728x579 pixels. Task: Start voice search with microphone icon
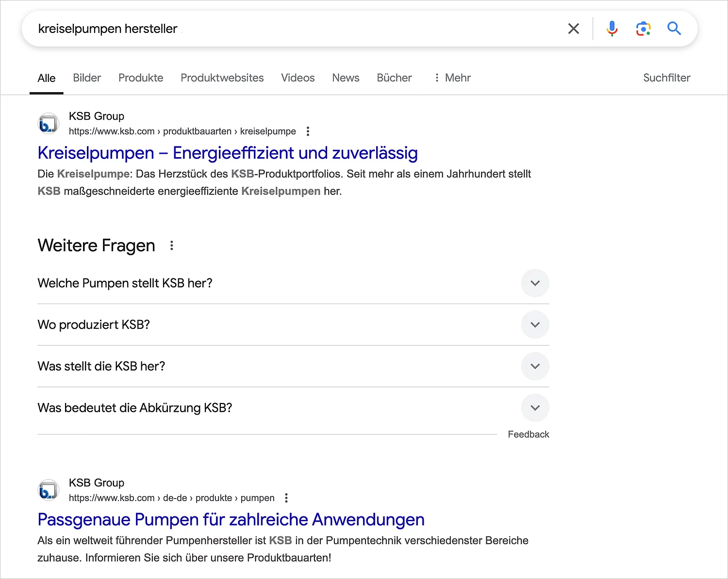[612, 29]
